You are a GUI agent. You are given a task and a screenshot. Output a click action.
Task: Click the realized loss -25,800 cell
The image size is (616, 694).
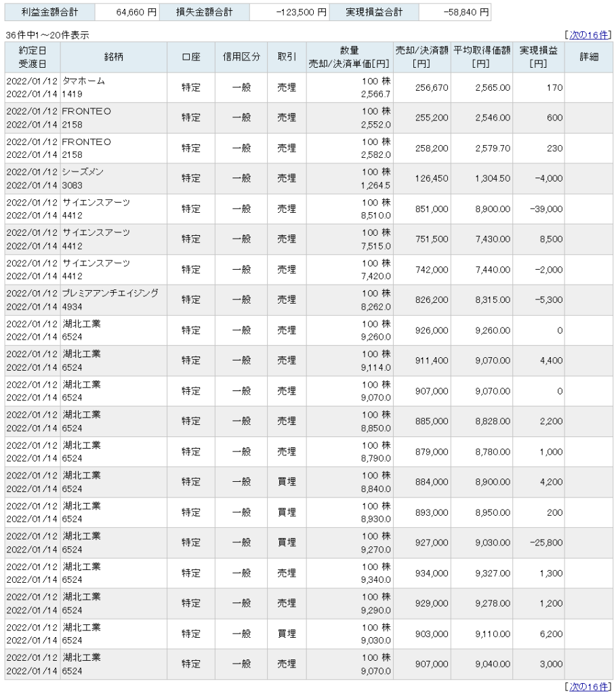[539, 543]
